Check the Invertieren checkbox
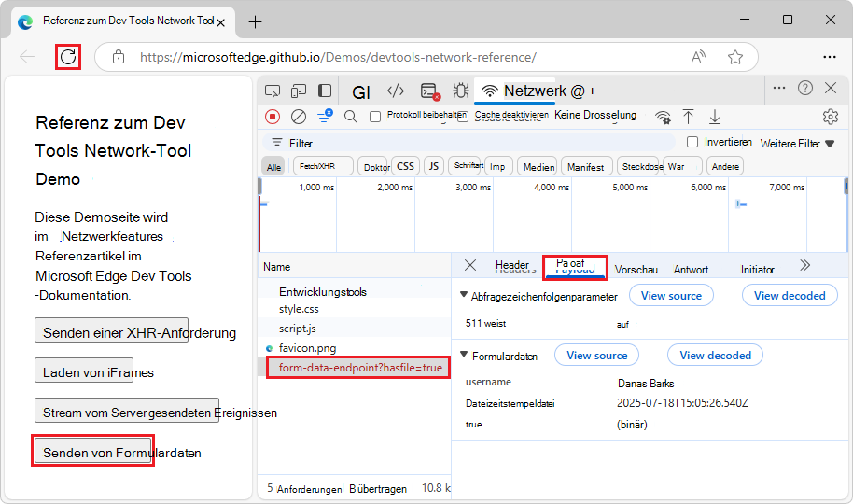 point(692,142)
